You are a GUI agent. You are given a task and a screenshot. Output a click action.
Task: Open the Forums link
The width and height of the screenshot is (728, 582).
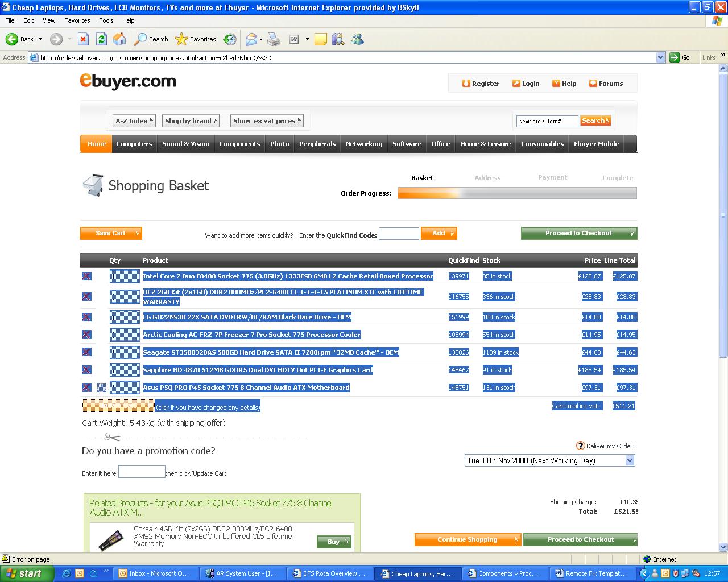click(606, 84)
